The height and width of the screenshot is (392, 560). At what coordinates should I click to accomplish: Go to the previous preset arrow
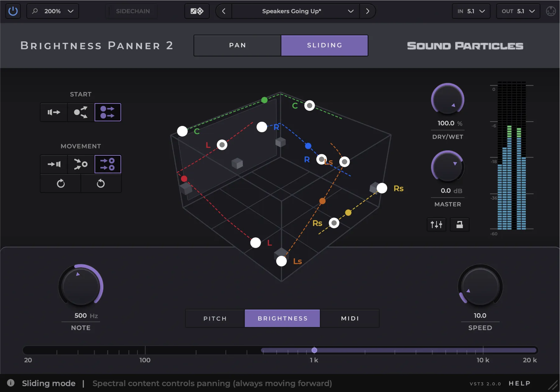click(224, 11)
